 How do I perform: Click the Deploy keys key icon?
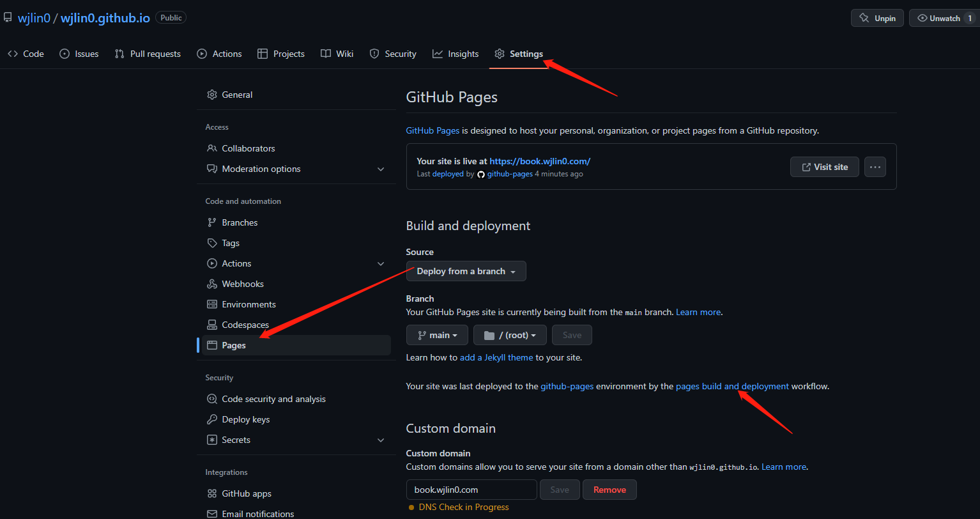[211, 419]
